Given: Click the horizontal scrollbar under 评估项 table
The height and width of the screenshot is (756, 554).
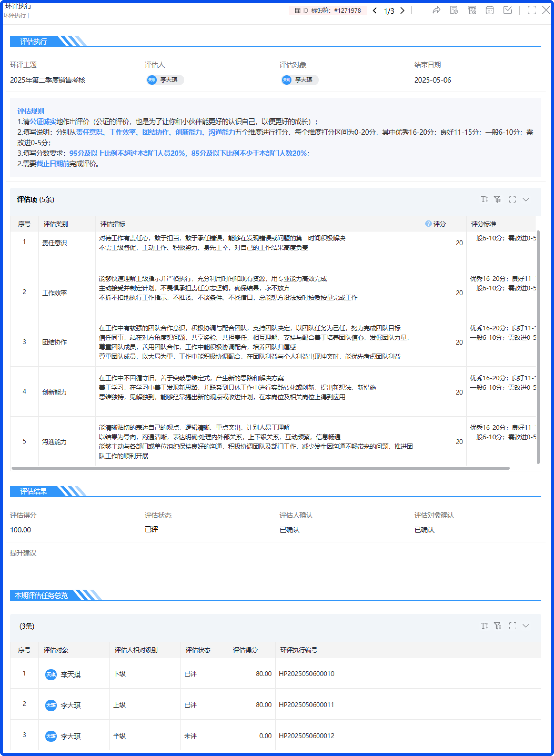Looking at the screenshot, I should (x=260, y=468).
